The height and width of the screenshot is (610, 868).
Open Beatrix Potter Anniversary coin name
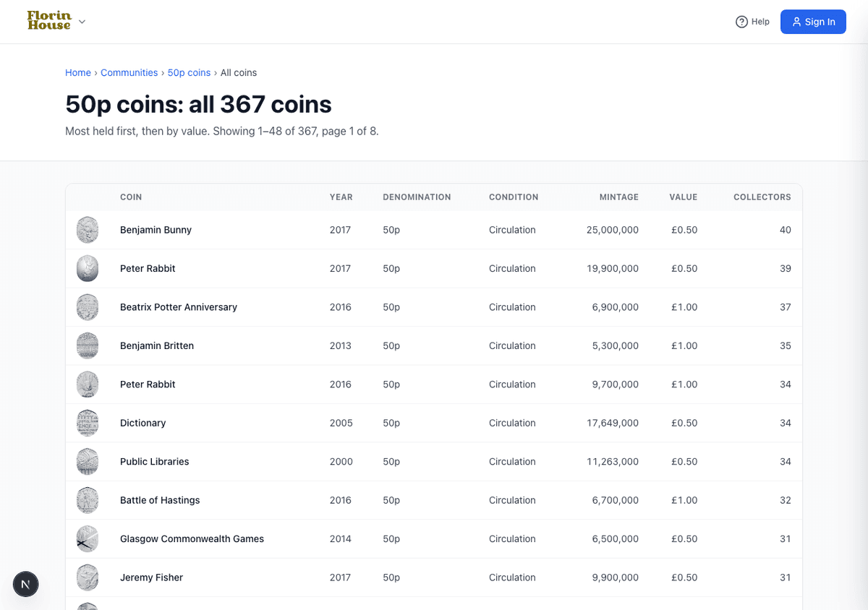179,307
